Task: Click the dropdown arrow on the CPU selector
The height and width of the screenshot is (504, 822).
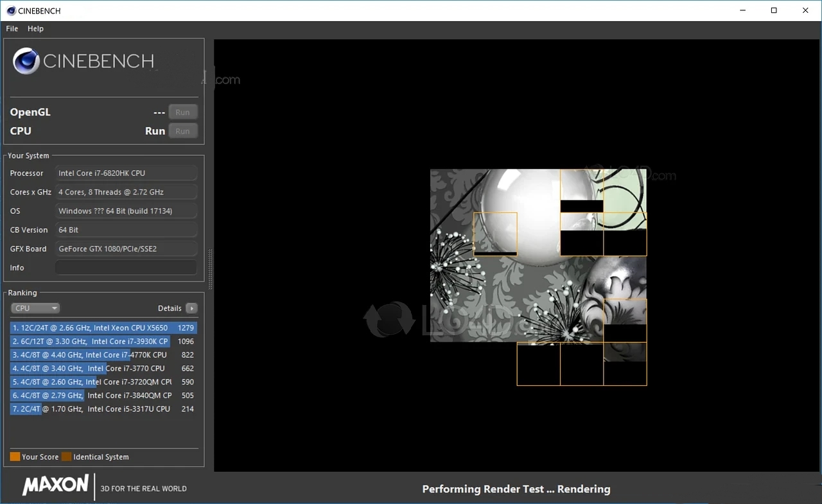Action: pyautogui.click(x=55, y=308)
